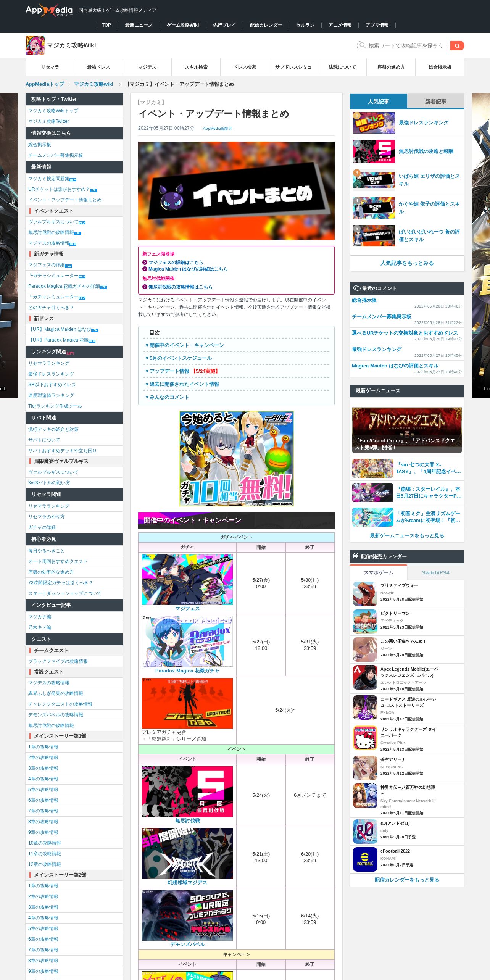Screen dimensions: 490x980
Task: Click AppMedia編集部 author link
Action: tap(218, 129)
